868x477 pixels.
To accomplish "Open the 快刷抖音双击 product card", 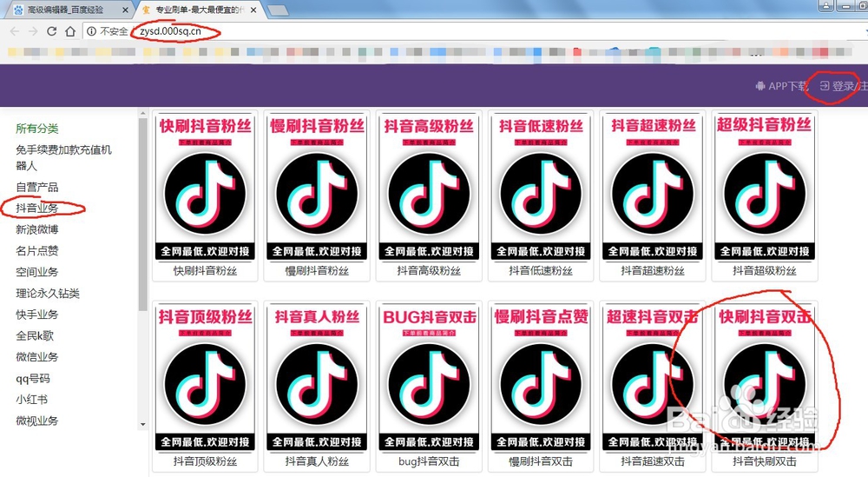I will click(x=764, y=386).
